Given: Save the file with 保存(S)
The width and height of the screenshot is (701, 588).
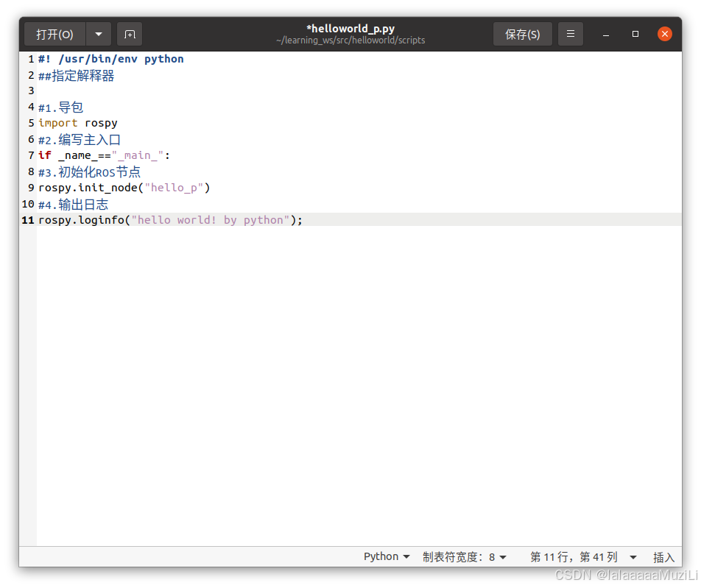Looking at the screenshot, I should click(522, 34).
